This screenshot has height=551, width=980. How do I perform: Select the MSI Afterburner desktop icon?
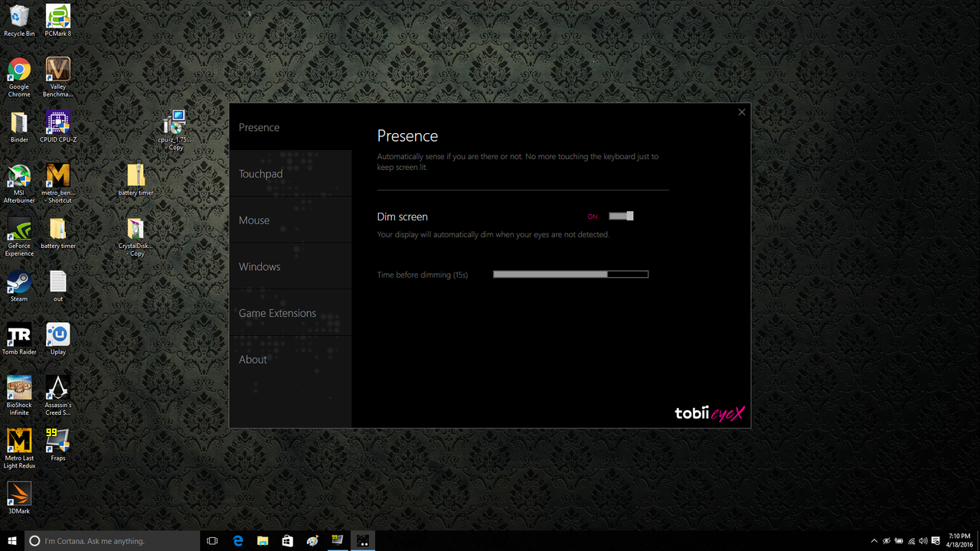click(19, 184)
